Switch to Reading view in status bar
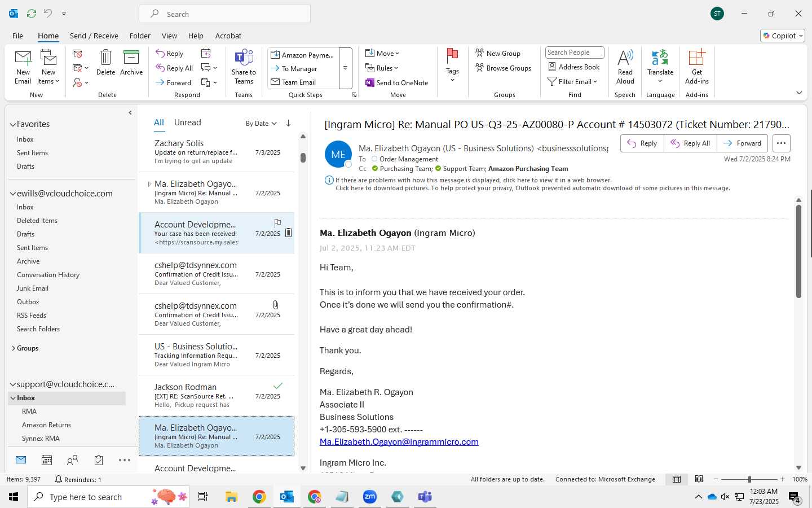This screenshot has width=812, height=508. point(699,479)
